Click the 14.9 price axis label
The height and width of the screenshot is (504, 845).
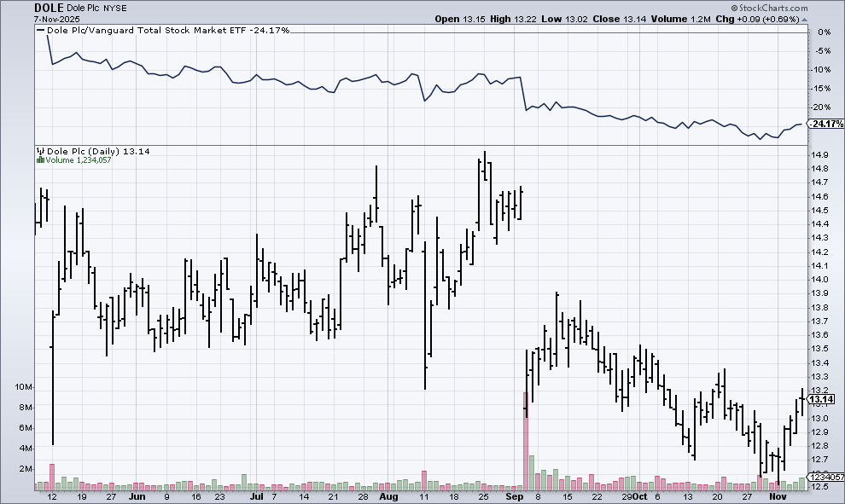[819, 155]
